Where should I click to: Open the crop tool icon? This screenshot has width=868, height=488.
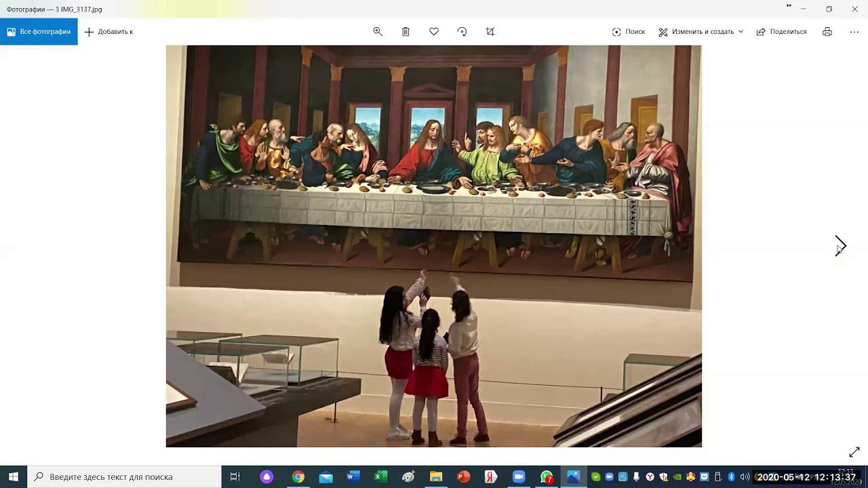(x=490, y=32)
